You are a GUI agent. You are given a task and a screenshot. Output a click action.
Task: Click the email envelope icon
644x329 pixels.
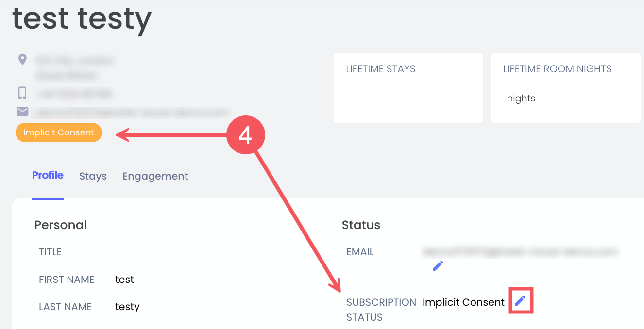(22, 112)
